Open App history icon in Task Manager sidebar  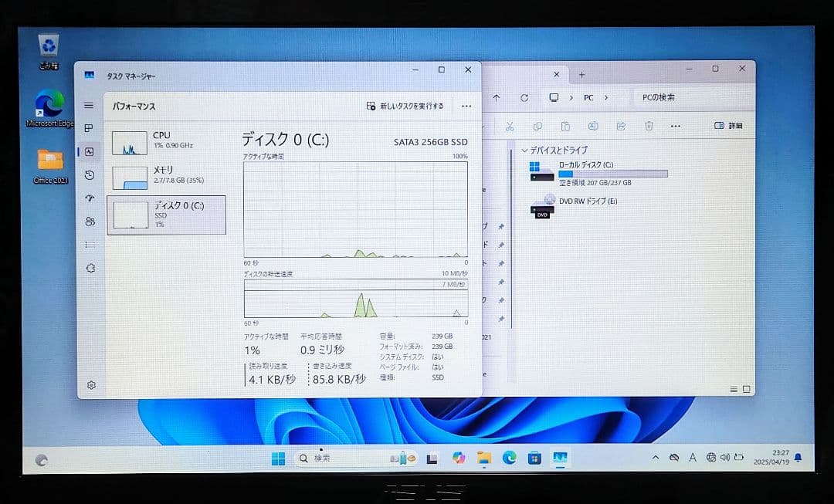click(x=90, y=175)
